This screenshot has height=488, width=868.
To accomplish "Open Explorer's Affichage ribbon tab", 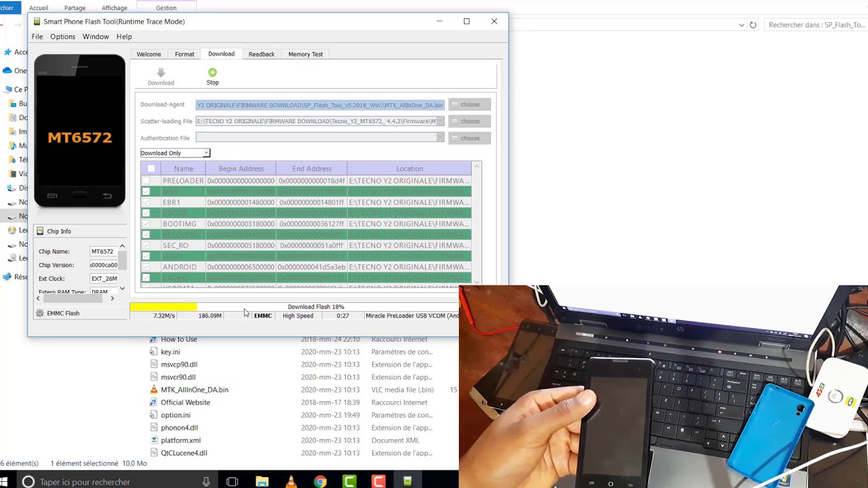I will 114,7.
